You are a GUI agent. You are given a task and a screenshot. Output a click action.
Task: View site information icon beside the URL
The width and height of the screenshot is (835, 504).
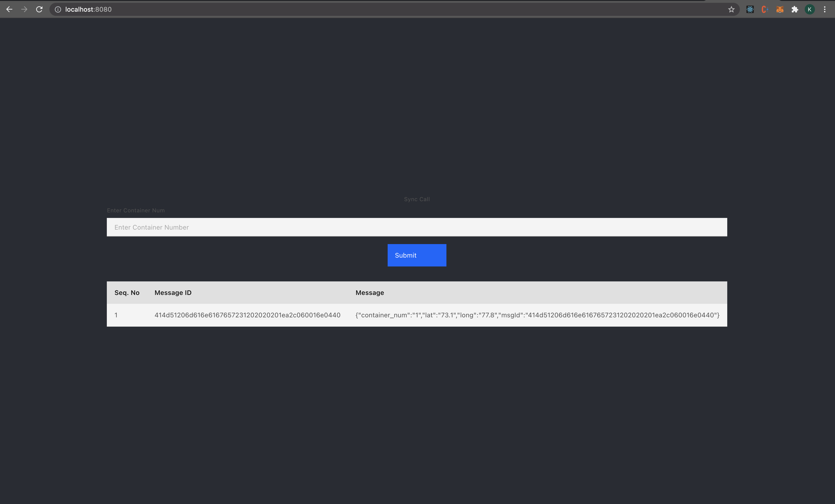(x=58, y=10)
